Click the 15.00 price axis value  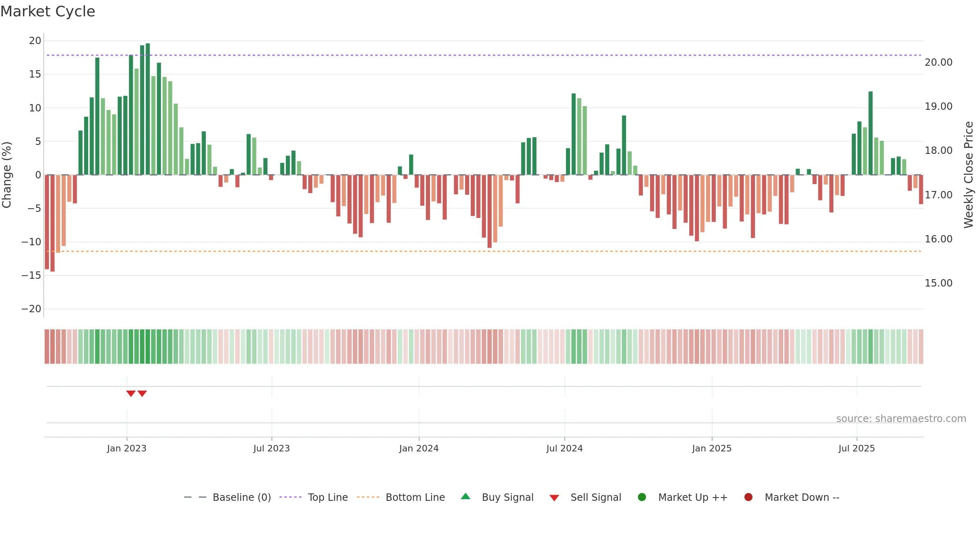938,283
